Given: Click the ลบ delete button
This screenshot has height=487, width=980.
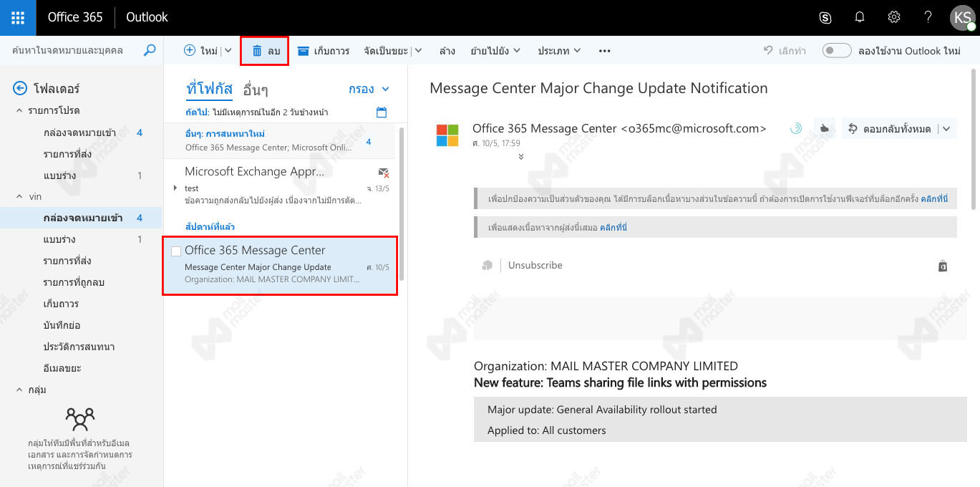Looking at the screenshot, I should pyautogui.click(x=265, y=51).
